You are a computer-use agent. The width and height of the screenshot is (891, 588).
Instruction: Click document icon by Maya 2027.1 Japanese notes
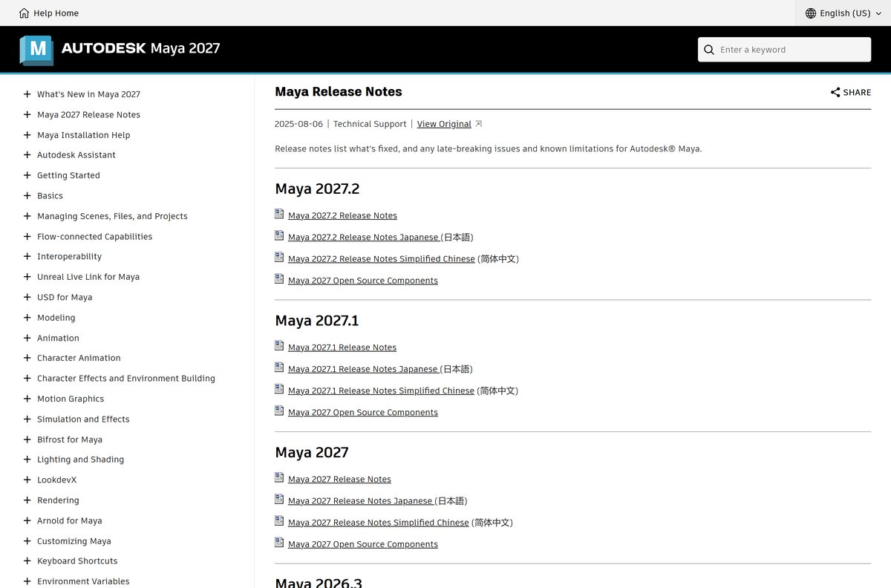tap(279, 367)
